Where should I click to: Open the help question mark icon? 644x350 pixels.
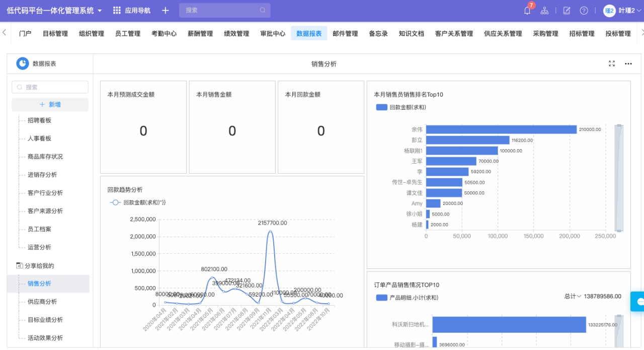[x=584, y=11]
